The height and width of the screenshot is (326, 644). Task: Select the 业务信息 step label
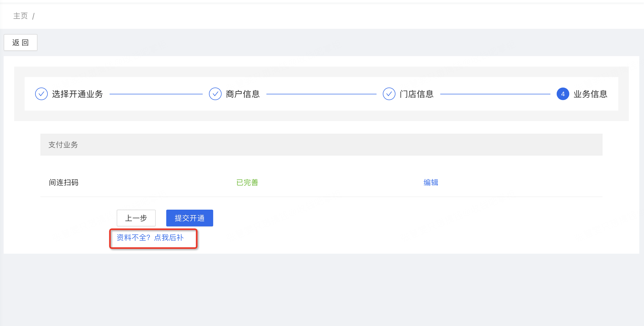(x=591, y=94)
